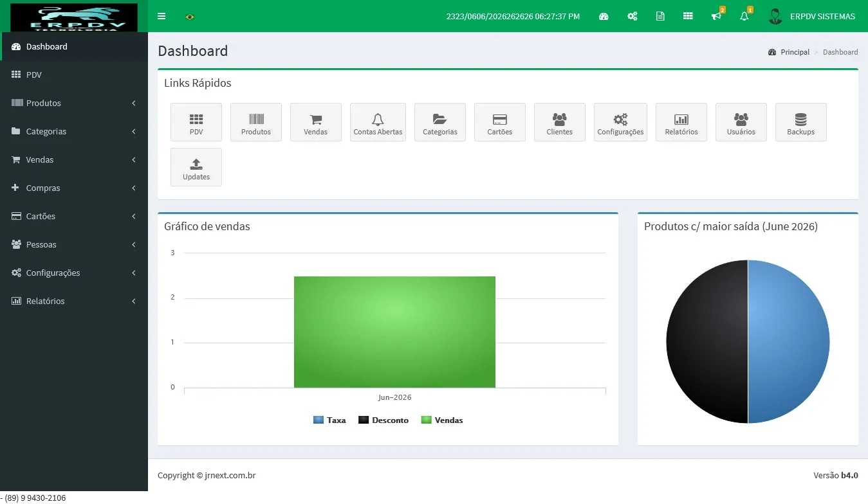Open the ERPDV SISTEMAS user menu
The width and height of the screenshot is (868, 504).
tap(812, 16)
